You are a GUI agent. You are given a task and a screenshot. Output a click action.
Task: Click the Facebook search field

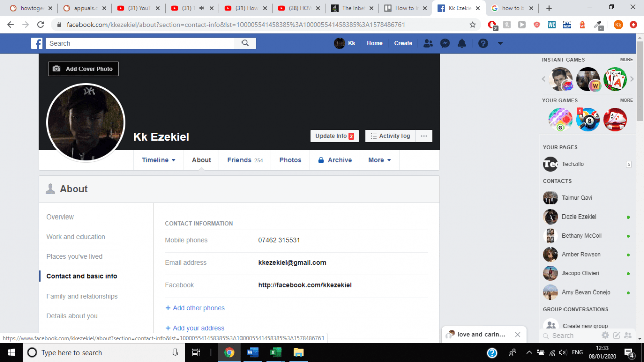click(x=140, y=43)
